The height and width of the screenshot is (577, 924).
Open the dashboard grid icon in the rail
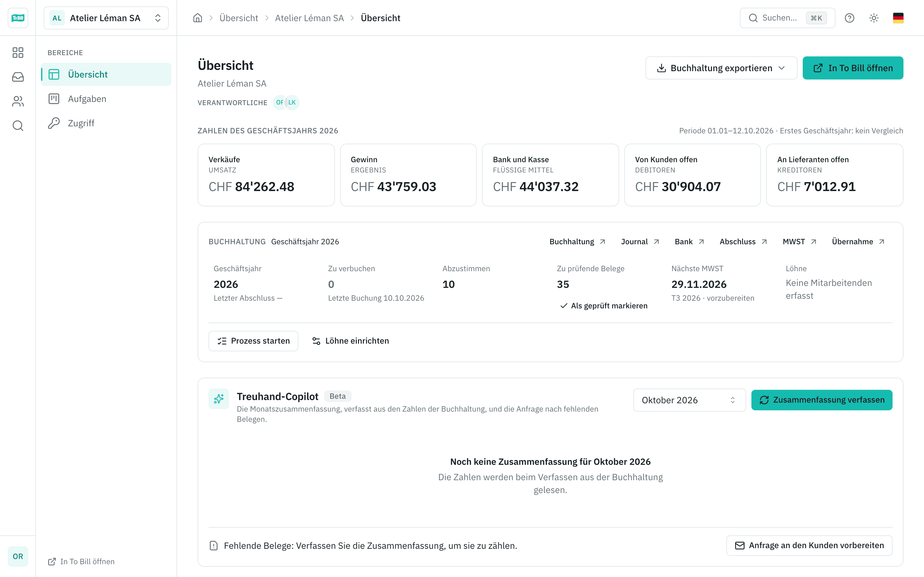[x=18, y=52]
